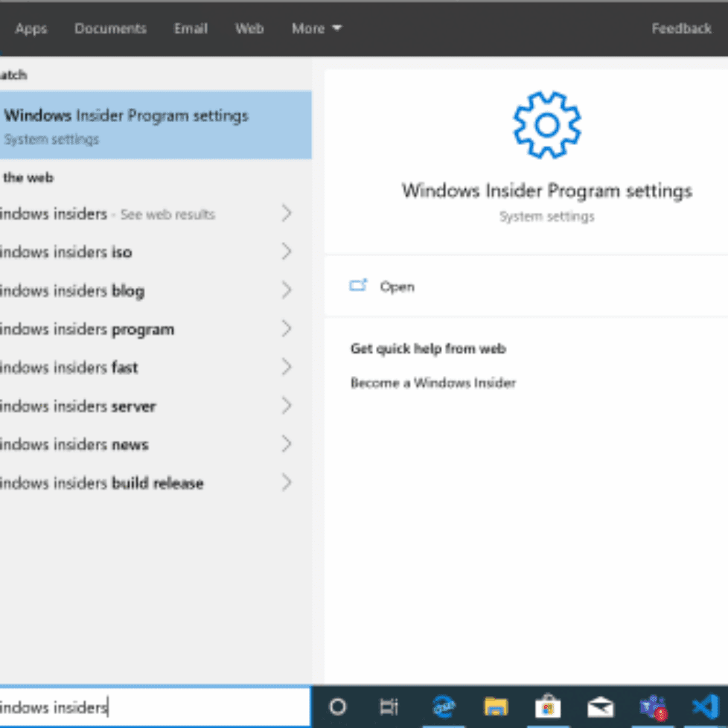Click the blue Settings gear in results pane
The image size is (728, 728).
tap(546, 124)
